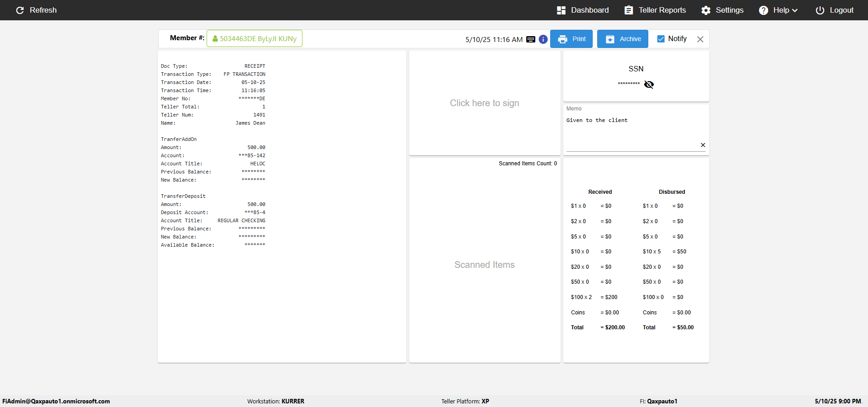Open the Dashboard grid icon

pyautogui.click(x=561, y=10)
